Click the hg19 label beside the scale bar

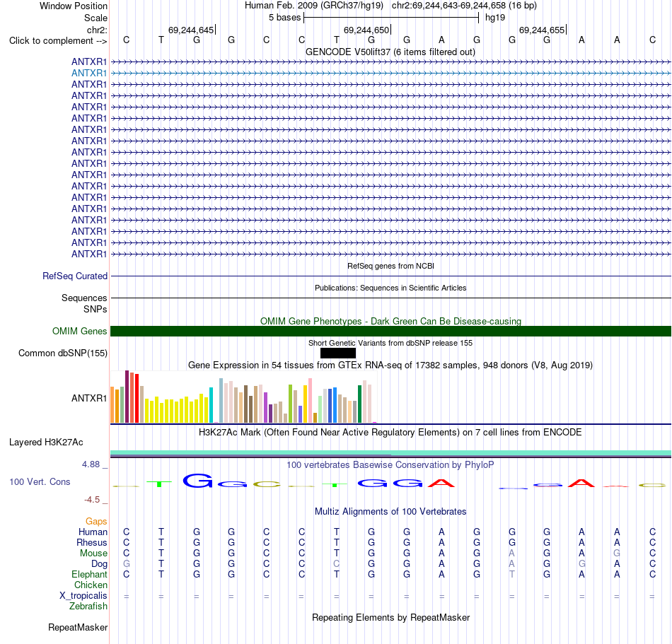coord(495,18)
